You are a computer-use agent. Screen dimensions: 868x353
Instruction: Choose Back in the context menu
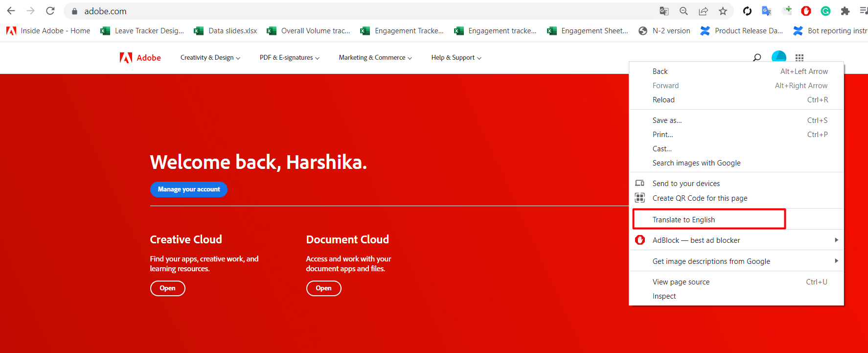(x=736, y=71)
